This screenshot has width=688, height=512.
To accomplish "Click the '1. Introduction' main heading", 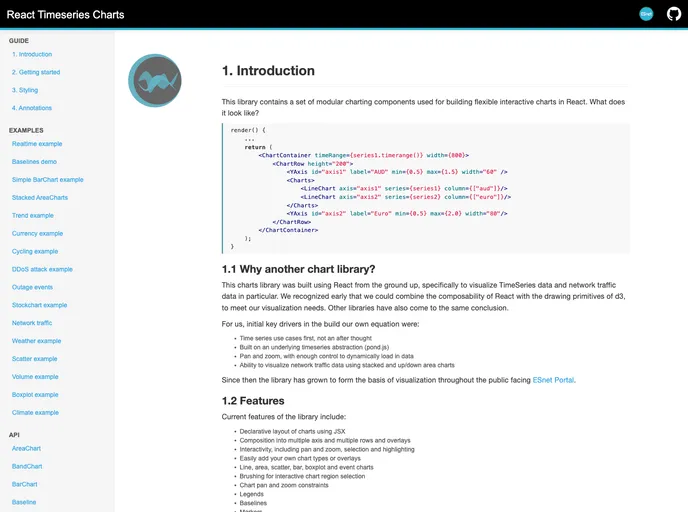I will 268,71.
